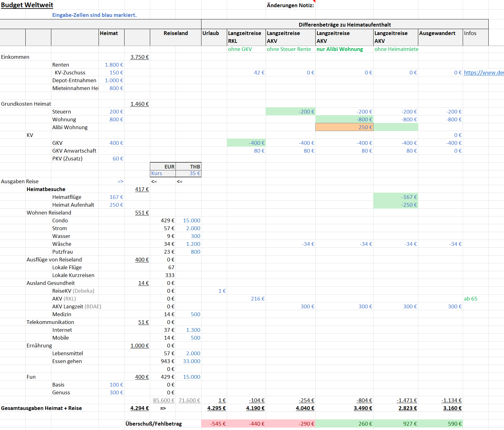Screen dimensions: 504x430
Task: Select the green ab 65 info note
Action: [471, 299]
